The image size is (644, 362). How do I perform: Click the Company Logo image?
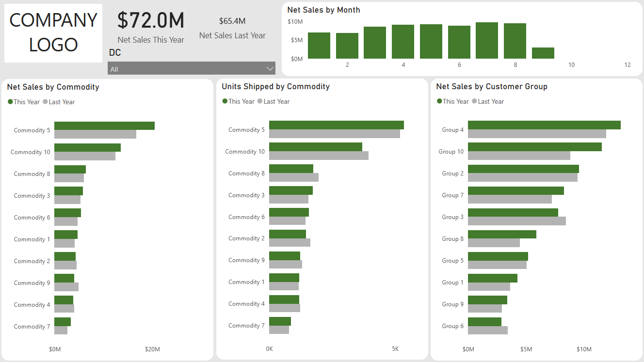click(x=53, y=33)
